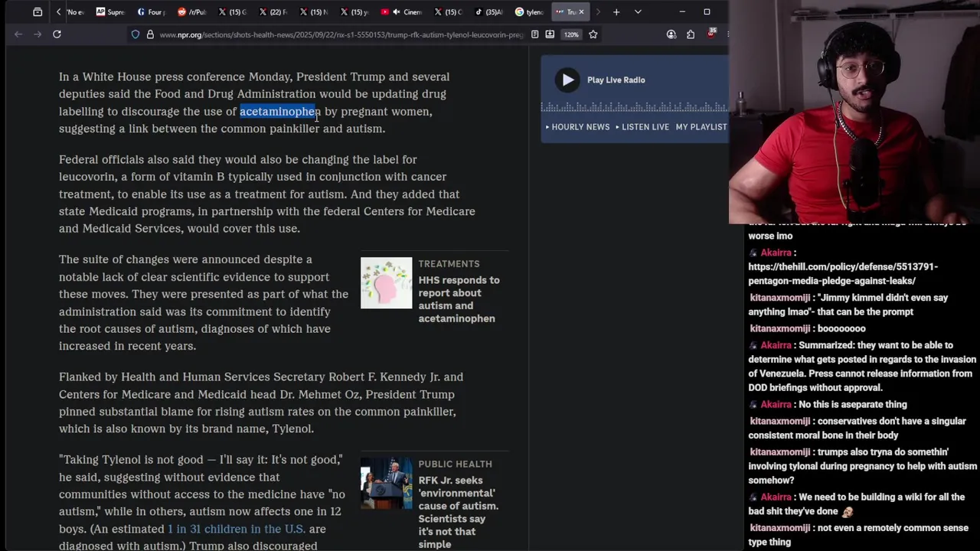Open the Treatments category label

[x=449, y=264]
